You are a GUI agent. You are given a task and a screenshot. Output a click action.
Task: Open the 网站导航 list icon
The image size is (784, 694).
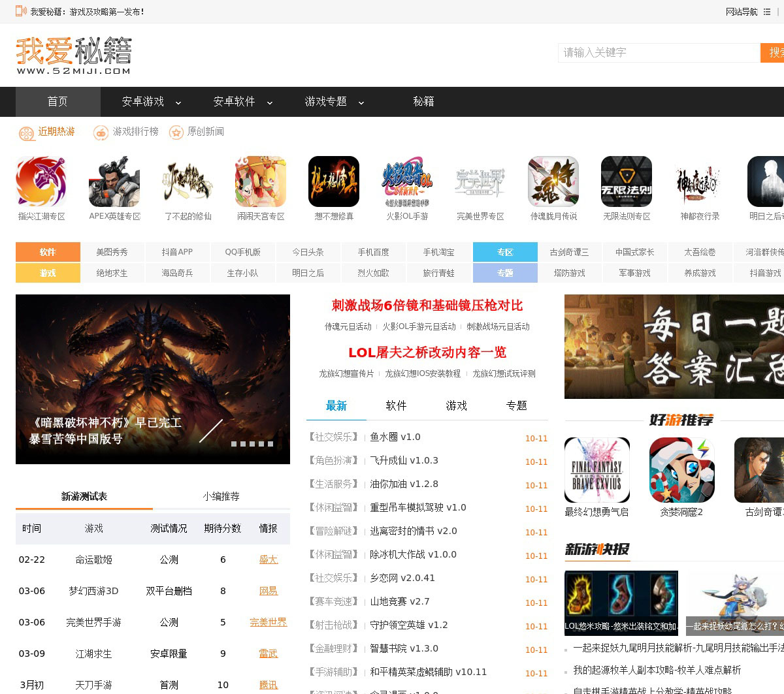point(767,12)
